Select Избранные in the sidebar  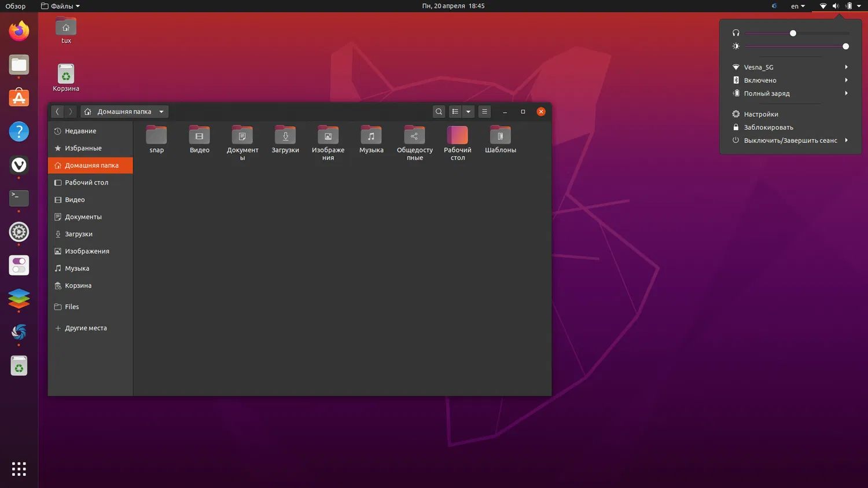click(x=83, y=148)
